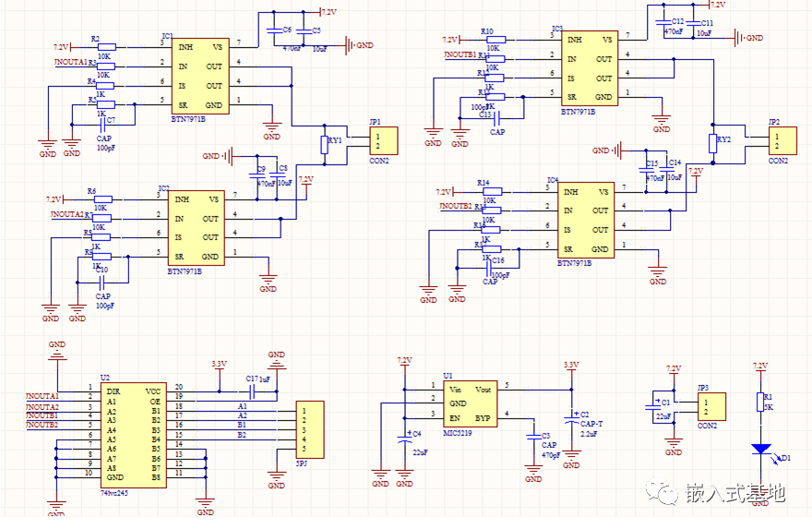
Task: Click the JP1 CON2 connector
Action: pos(383,141)
